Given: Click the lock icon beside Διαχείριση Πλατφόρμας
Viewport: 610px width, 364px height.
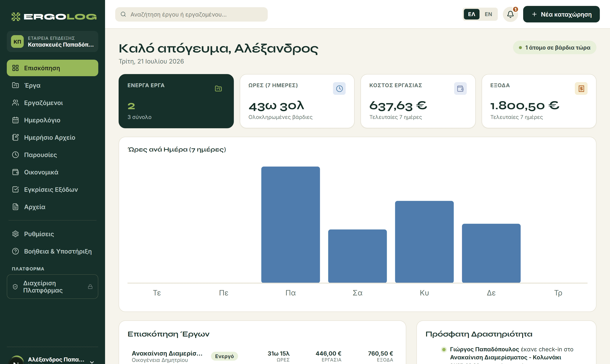Looking at the screenshot, I should tap(90, 287).
